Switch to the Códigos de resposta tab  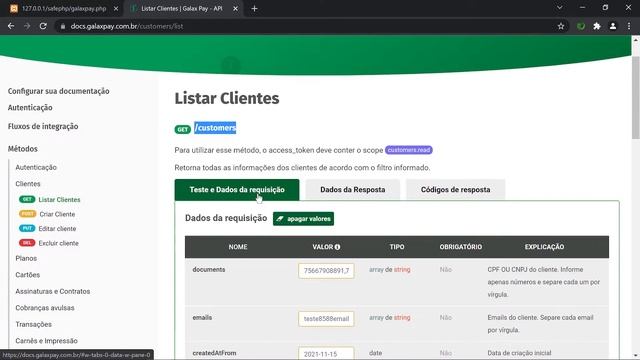click(x=456, y=190)
